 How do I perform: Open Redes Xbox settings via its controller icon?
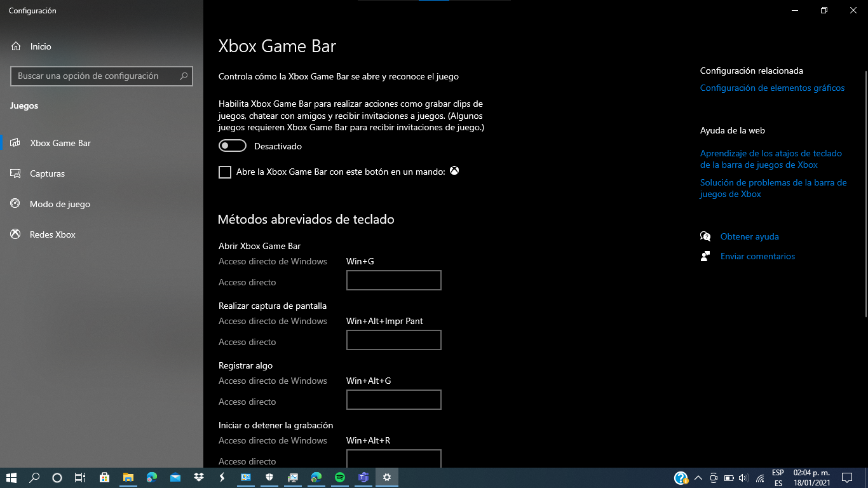coord(15,234)
